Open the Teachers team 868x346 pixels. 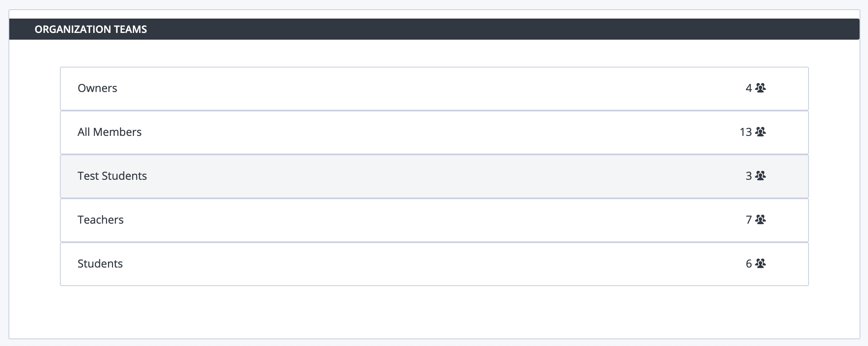point(100,220)
